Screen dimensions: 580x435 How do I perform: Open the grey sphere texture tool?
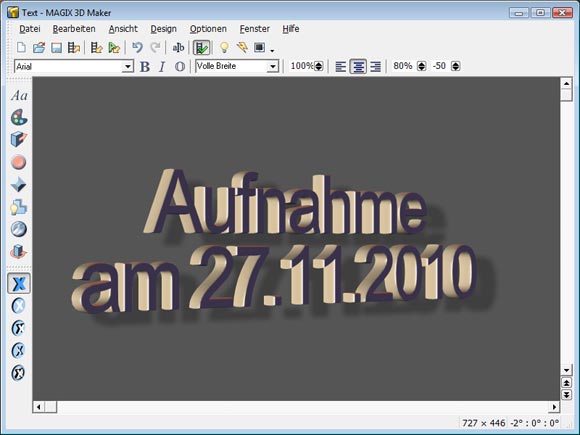coord(19,229)
